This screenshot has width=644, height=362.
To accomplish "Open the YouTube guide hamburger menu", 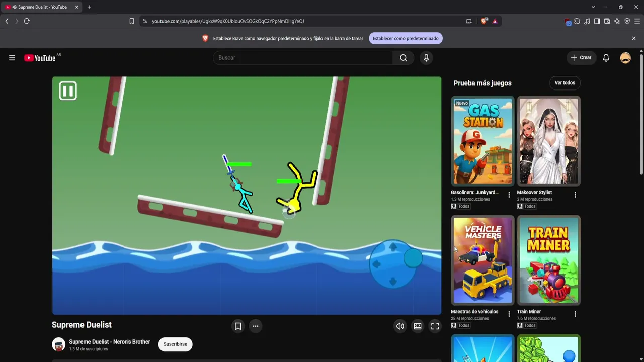I will point(12,58).
